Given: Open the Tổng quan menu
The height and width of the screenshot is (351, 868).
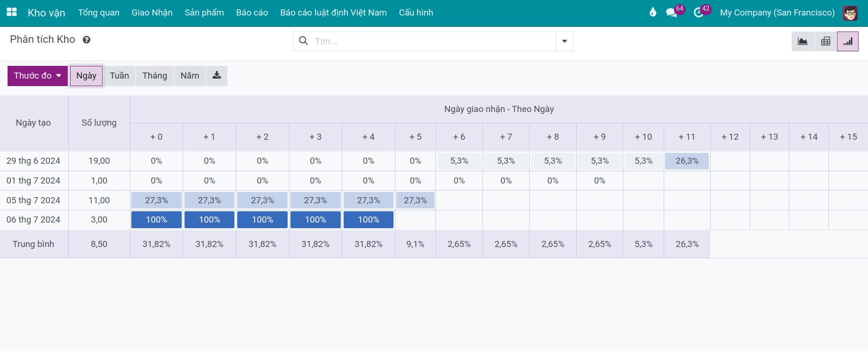Looking at the screenshot, I should tap(99, 13).
